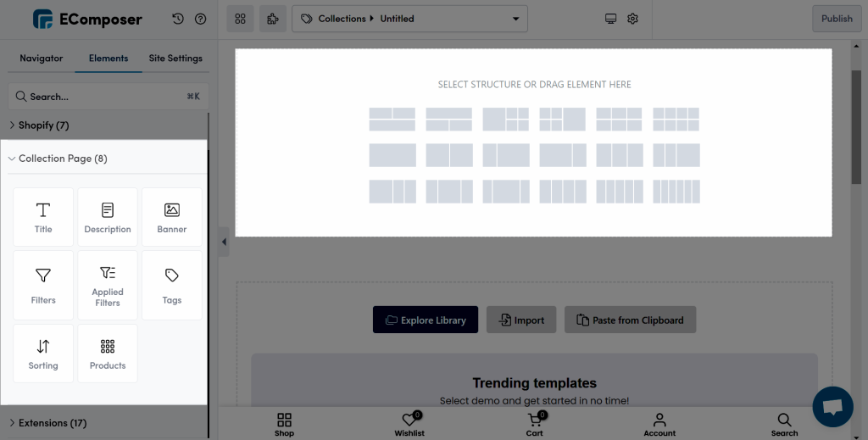Choose the six equal columns structure

676,192
